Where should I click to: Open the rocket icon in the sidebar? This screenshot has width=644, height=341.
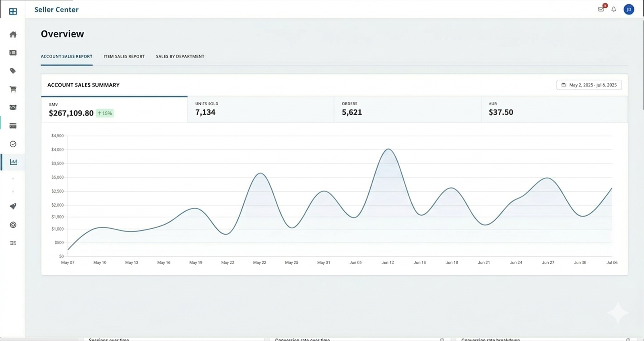(x=13, y=207)
